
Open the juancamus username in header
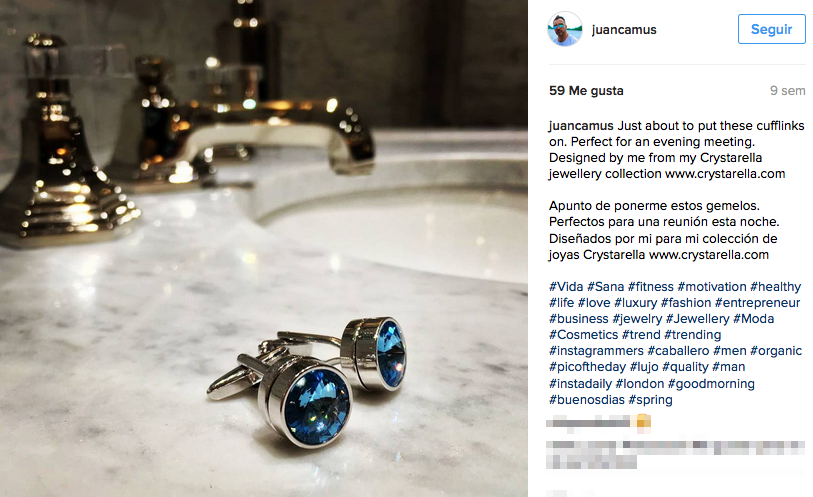click(x=624, y=30)
